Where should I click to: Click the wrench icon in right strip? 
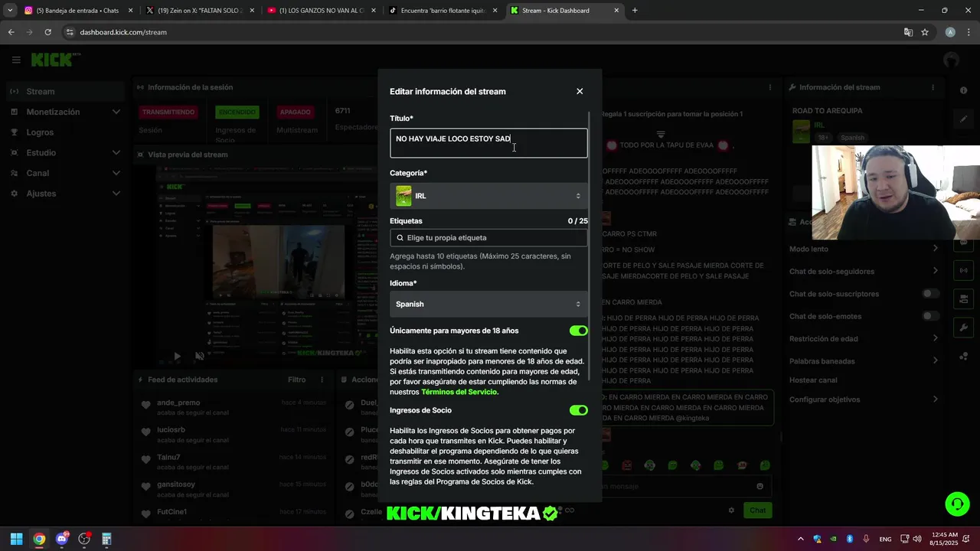pos(963,328)
